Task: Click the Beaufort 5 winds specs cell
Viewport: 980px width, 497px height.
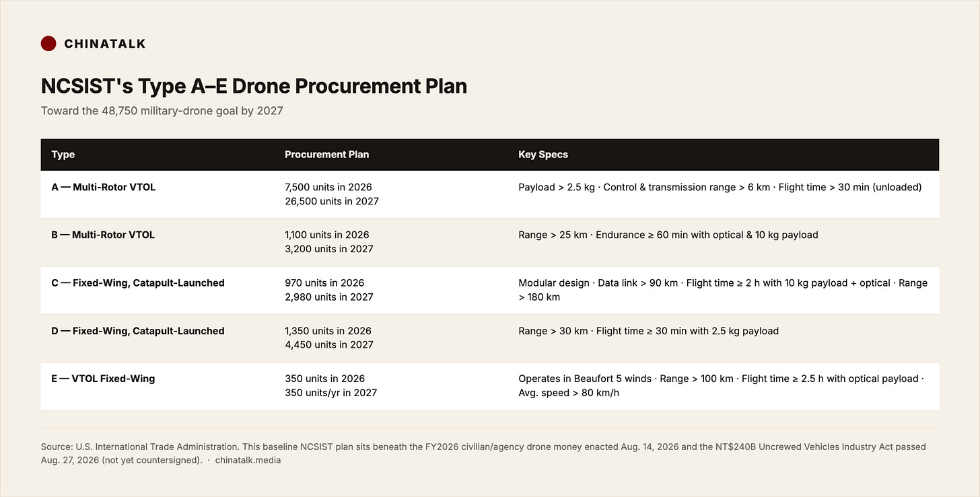Action: pyautogui.click(x=721, y=385)
